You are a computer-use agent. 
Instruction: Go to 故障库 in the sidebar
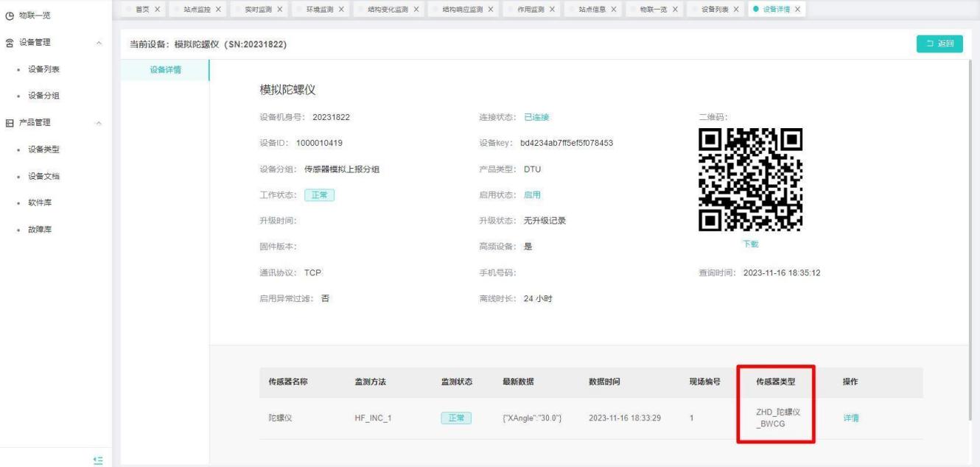(40, 229)
